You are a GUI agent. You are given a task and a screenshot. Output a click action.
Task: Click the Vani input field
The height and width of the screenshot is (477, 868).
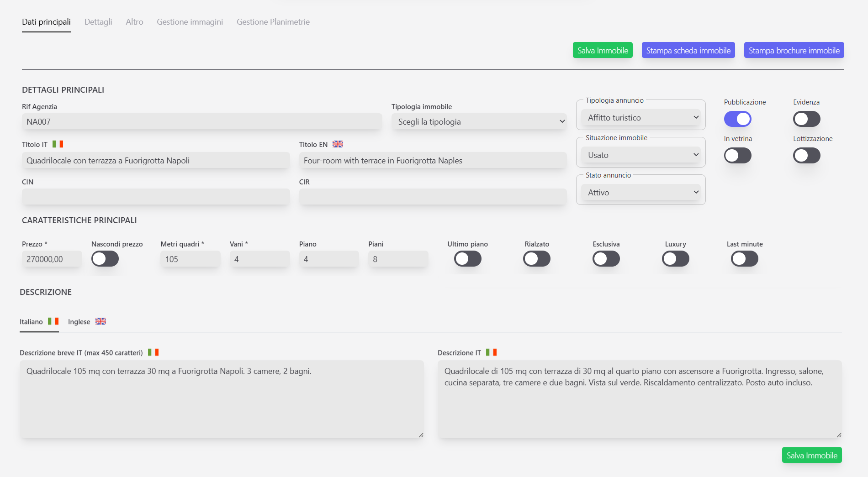click(x=260, y=259)
